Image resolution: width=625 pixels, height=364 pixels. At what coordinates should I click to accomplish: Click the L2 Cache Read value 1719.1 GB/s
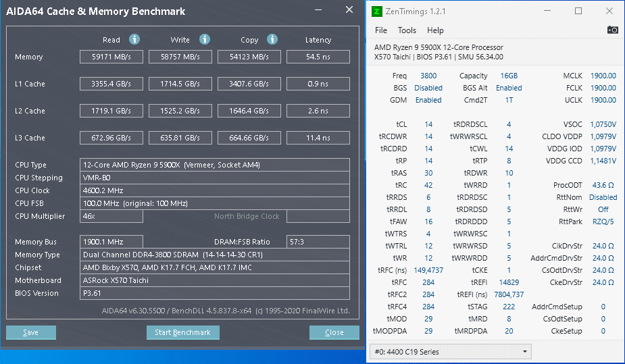(111, 111)
